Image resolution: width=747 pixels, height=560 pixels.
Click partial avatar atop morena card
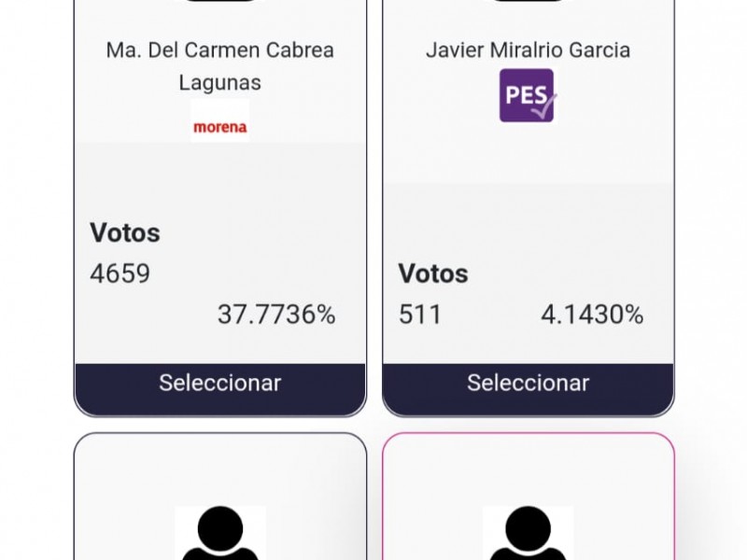(220, 1)
